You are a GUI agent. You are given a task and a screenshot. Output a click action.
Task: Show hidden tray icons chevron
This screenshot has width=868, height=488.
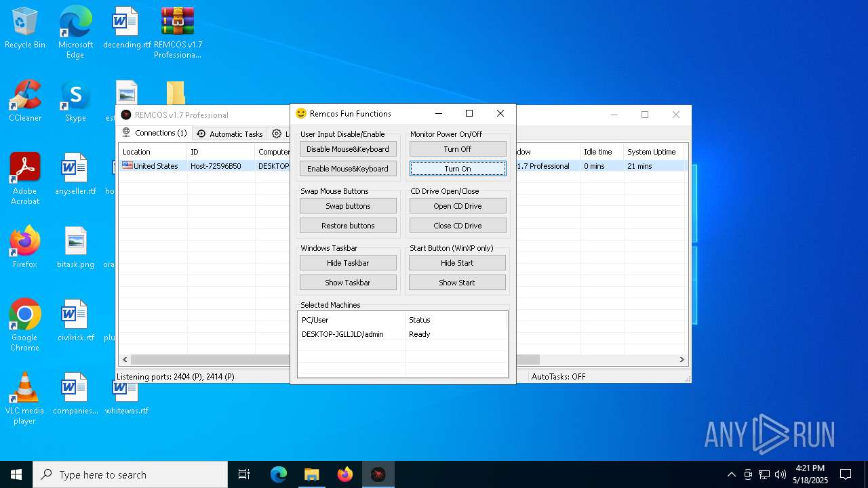731,474
